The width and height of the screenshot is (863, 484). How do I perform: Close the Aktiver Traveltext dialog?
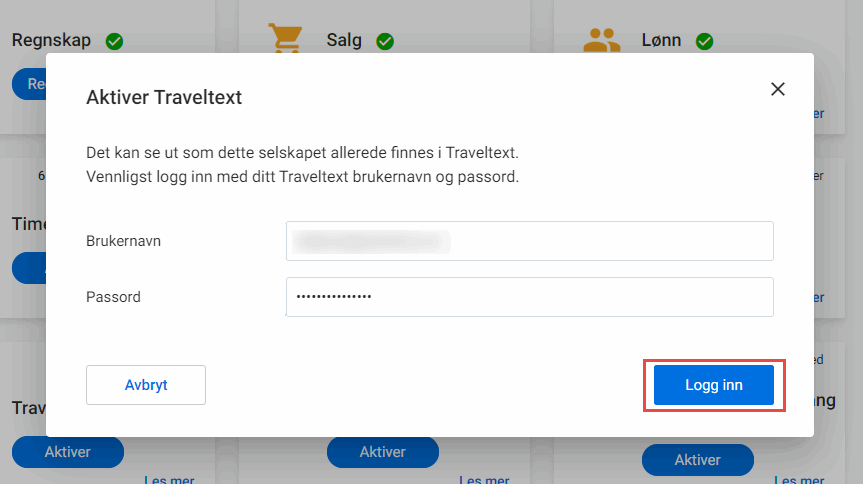778,88
